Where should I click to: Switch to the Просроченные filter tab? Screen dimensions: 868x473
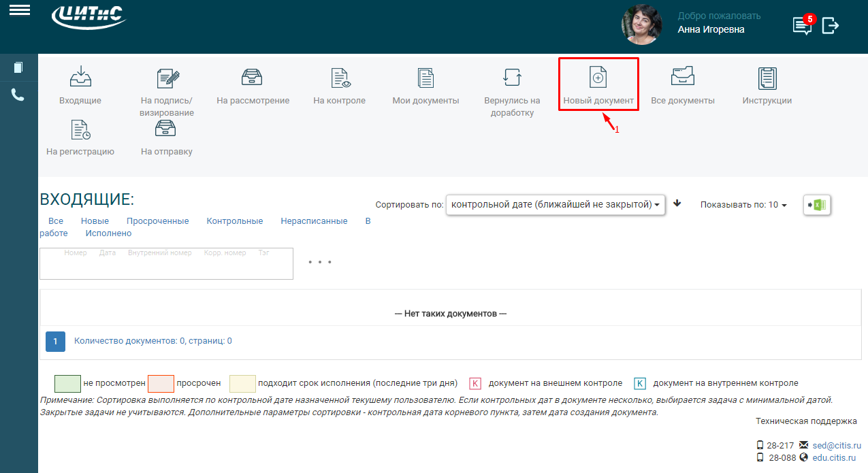click(157, 221)
